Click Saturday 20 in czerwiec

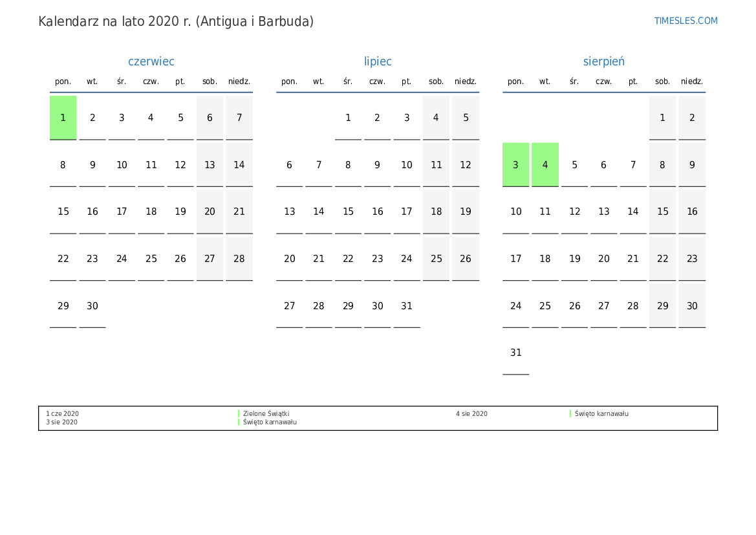click(x=210, y=212)
